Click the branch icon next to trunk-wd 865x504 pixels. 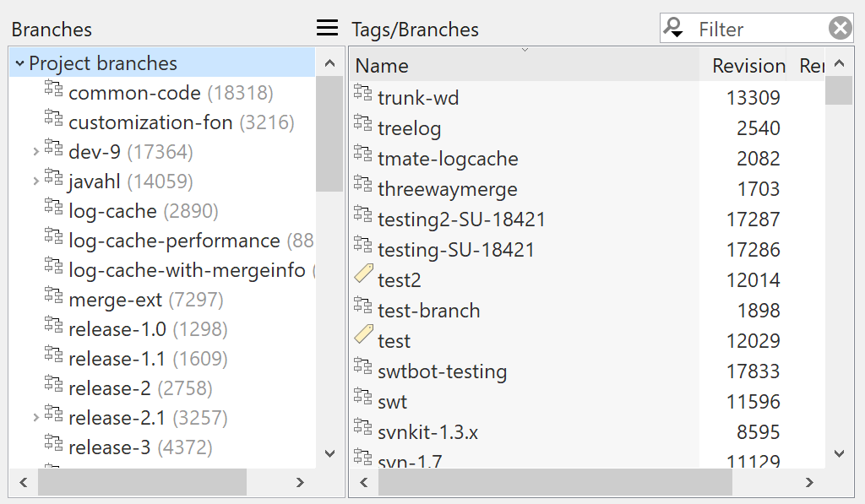point(363,96)
